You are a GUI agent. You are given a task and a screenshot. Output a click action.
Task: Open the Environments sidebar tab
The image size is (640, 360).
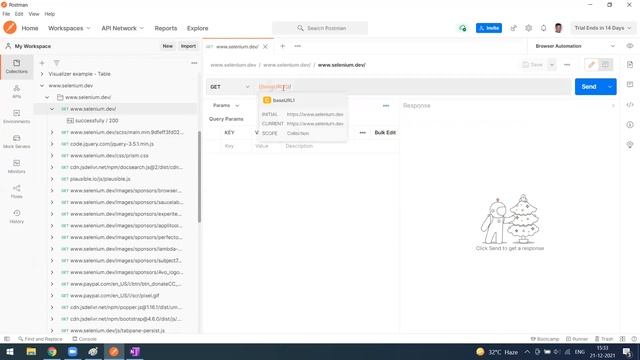tap(16, 116)
